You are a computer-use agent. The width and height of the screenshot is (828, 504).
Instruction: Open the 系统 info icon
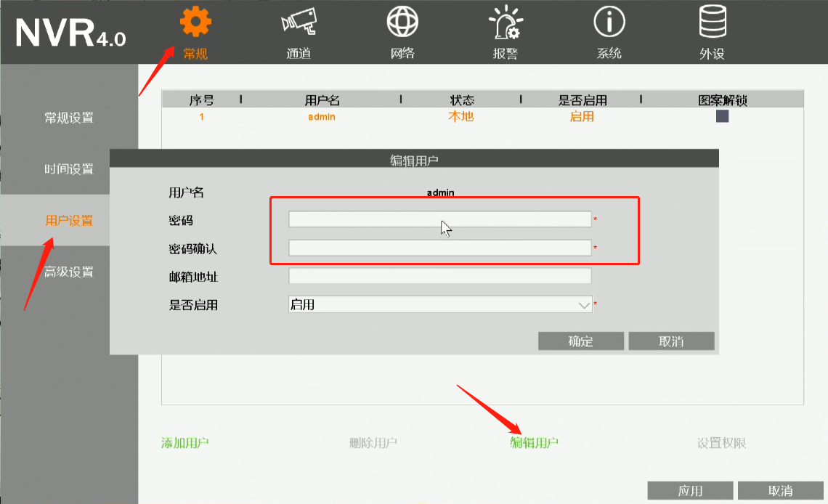[x=609, y=23]
